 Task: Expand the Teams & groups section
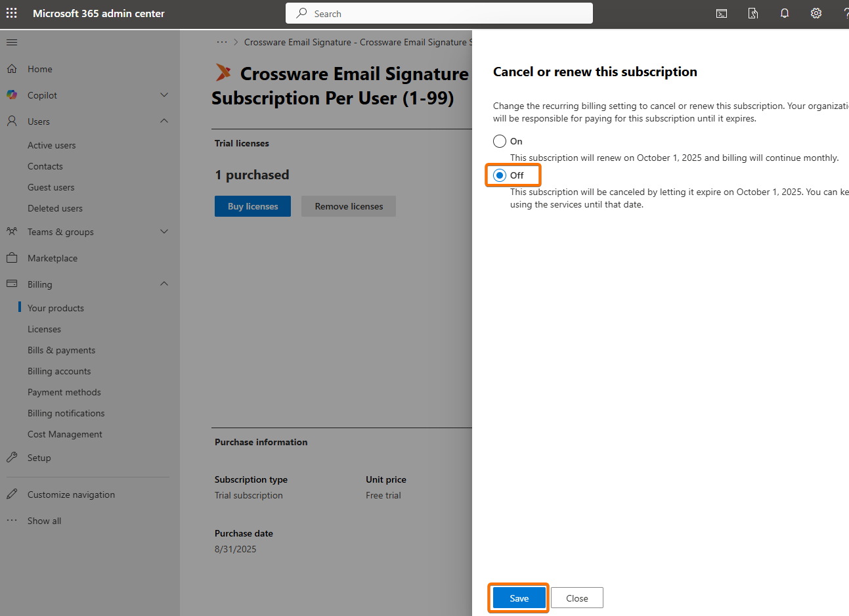[164, 232]
